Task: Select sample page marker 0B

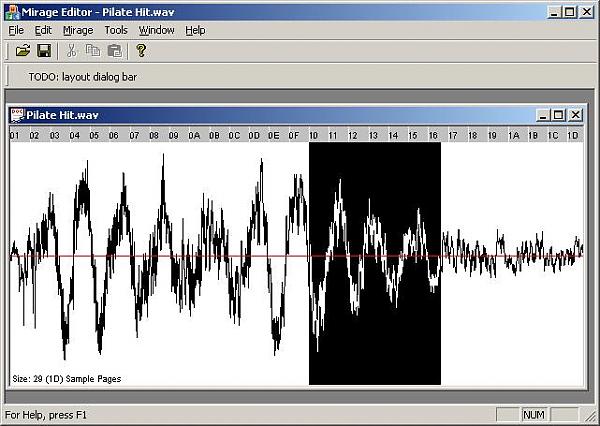Action: [214, 135]
